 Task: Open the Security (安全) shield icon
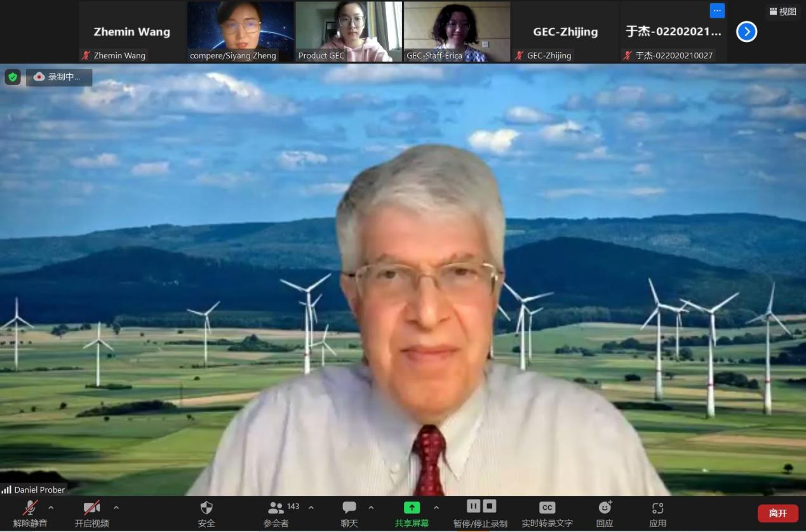[206, 508]
